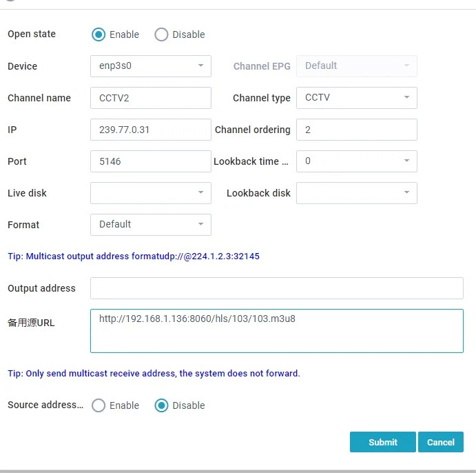The height and width of the screenshot is (473, 476).
Task: Open the Lookback disk dropdown
Action: click(356, 193)
